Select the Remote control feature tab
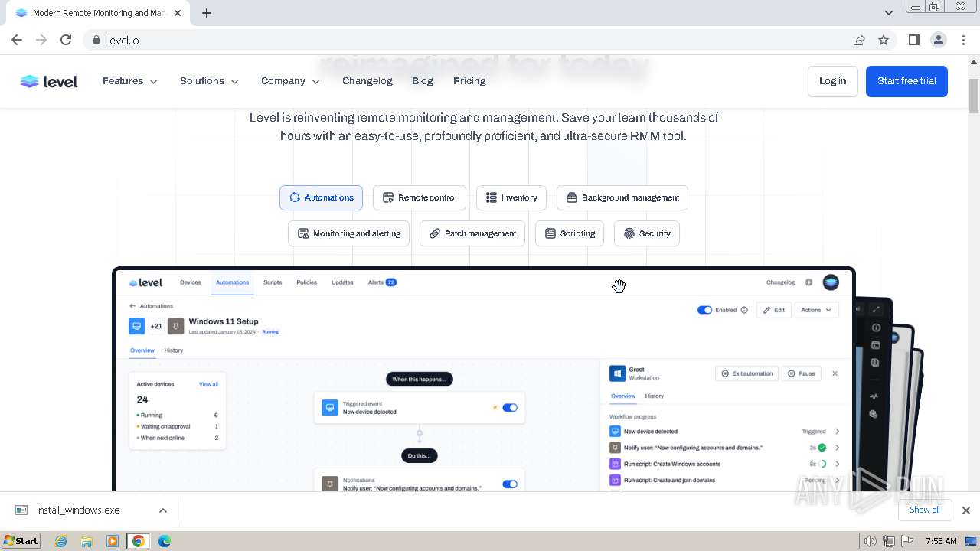980x551 pixels. coord(420,197)
